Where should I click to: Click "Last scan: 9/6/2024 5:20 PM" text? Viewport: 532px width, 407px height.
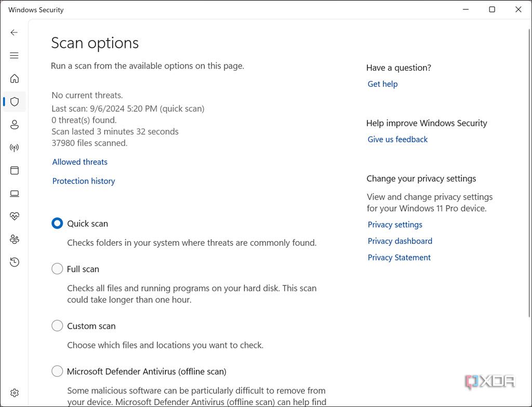coord(104,109)
